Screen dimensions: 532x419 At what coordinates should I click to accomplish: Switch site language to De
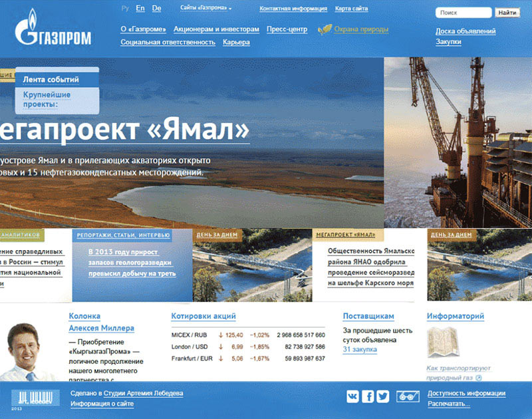pos(156,9)
